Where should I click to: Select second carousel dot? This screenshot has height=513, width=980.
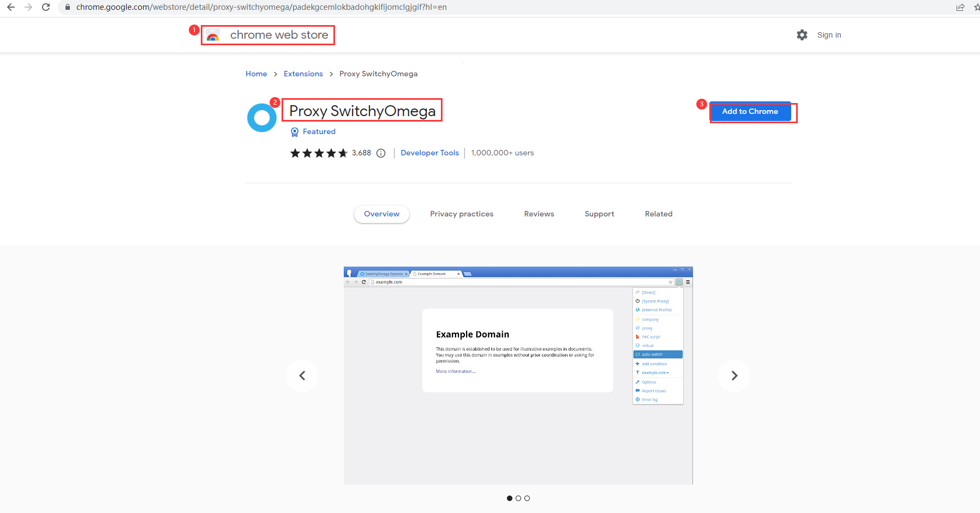pos(518,498)
